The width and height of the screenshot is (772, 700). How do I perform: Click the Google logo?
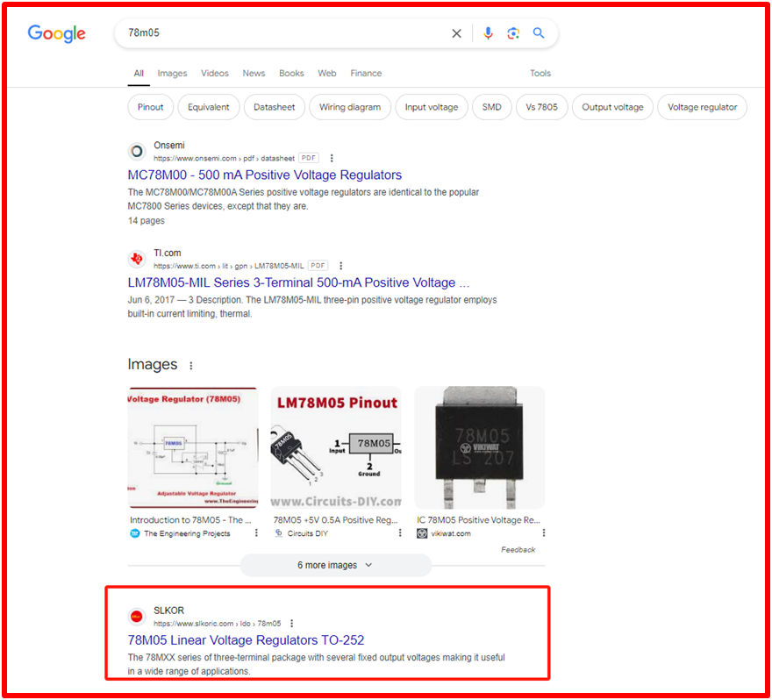pos(57,34)
